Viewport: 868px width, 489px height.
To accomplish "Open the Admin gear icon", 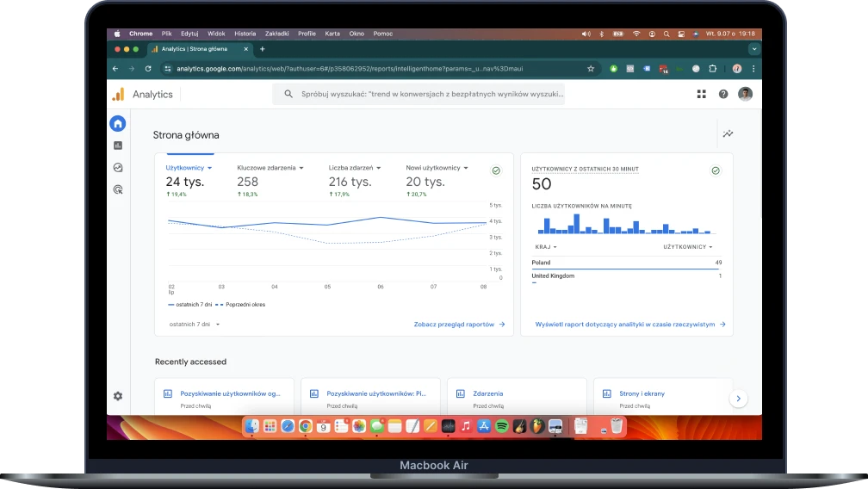I will tap(118, 396).
